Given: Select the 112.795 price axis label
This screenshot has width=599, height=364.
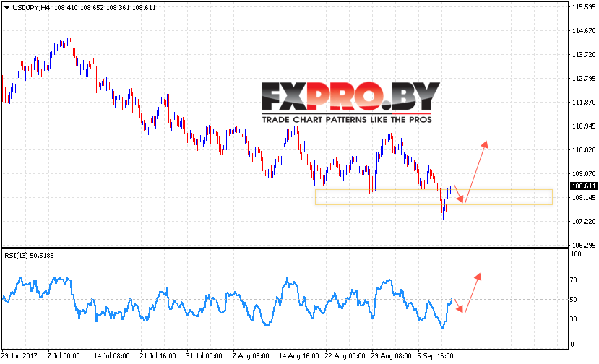Looking at the screenshot, I should click(x=584, y=78).
